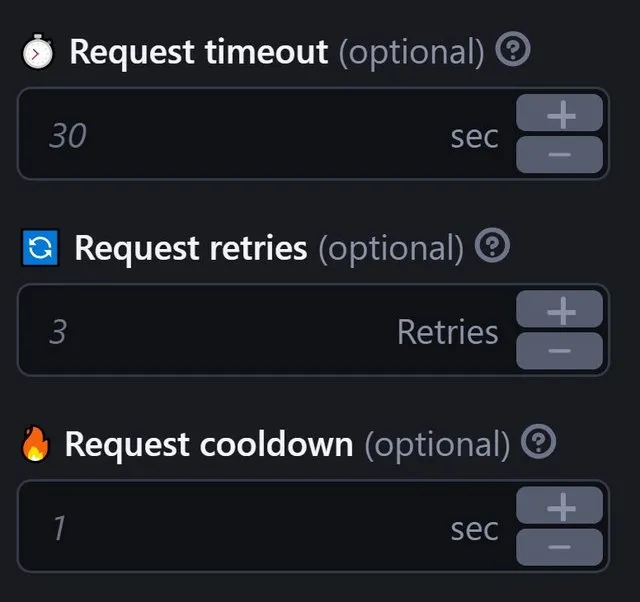640x602 pixels.
Task: Click the Request retries heading label
Action: tap(191, 248)
